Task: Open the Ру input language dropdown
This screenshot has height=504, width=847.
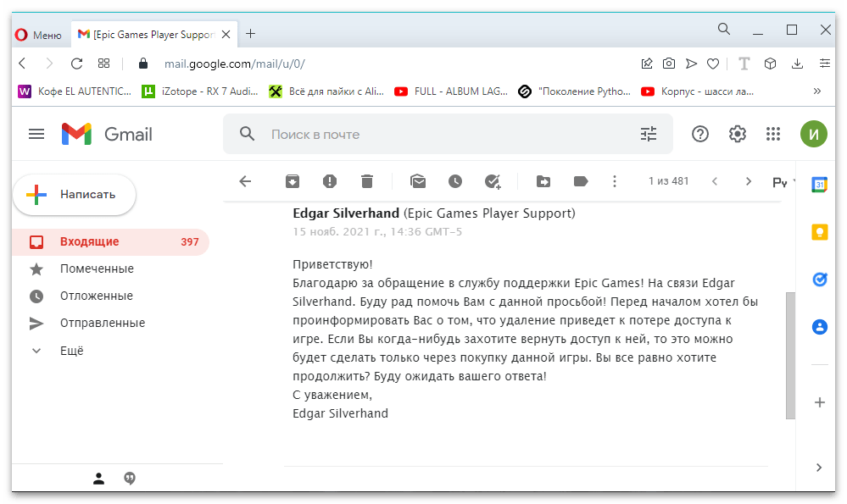Action: (x=783, y=182)
